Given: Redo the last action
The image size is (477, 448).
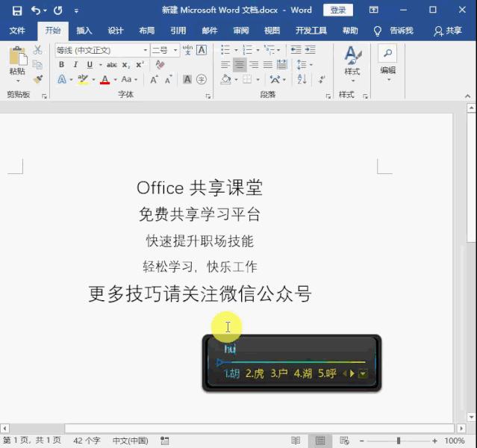Looking at the screenshot, I should click(x=58, y=11).
